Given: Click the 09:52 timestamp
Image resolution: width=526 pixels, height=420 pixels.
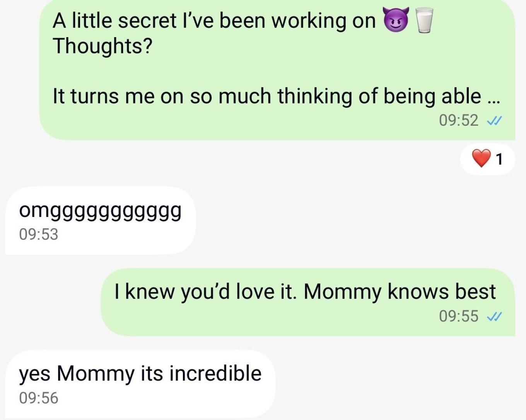Looking at the screenshot, I should tap(458, 120).
